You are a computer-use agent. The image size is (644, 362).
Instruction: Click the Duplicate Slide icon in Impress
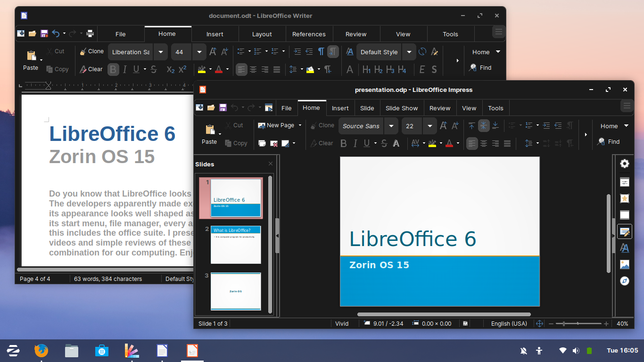point(262,143)
